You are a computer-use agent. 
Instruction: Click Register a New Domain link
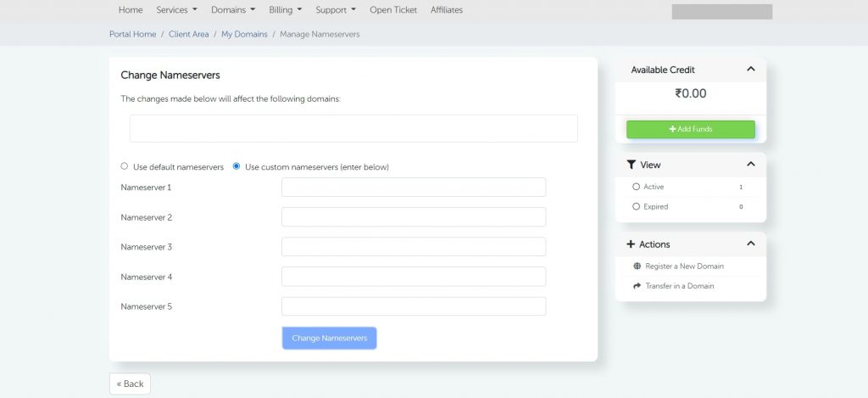tap(684, 266)
